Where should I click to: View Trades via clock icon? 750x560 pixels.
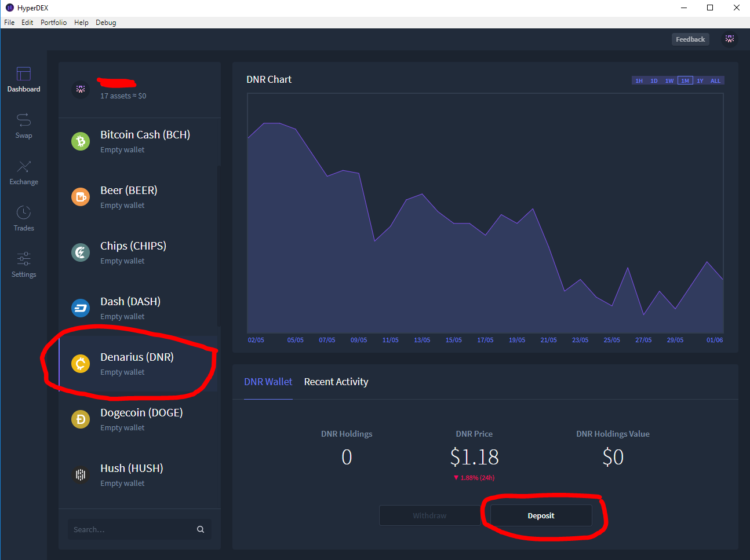pyautogui.click(x=24, y=213)
